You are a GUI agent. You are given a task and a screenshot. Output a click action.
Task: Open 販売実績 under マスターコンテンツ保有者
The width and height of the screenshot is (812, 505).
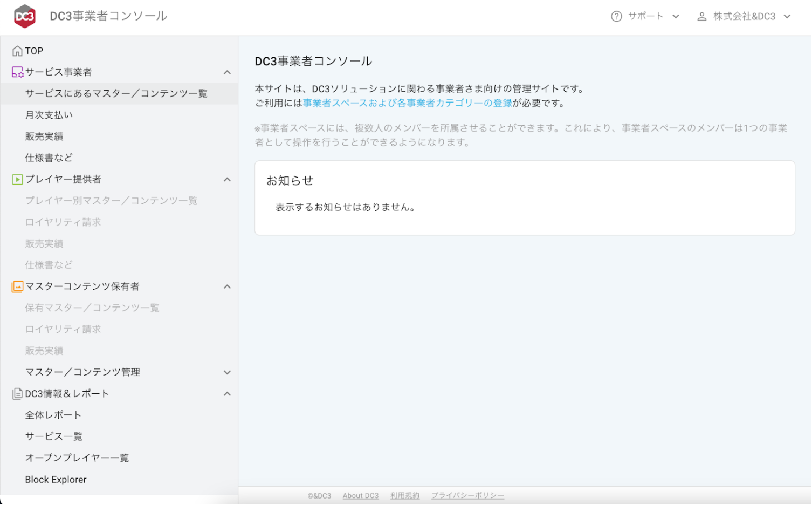click(44, 351)
